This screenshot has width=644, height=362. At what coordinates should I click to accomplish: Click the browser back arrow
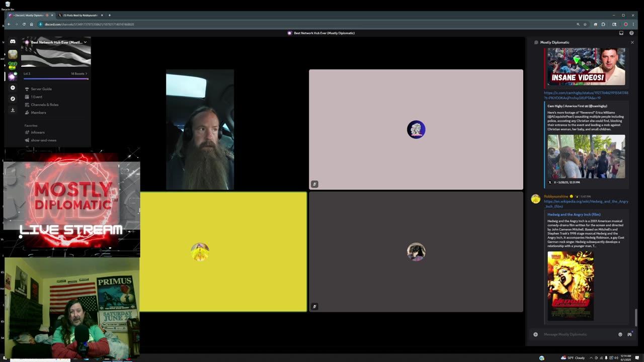point(9,24)
